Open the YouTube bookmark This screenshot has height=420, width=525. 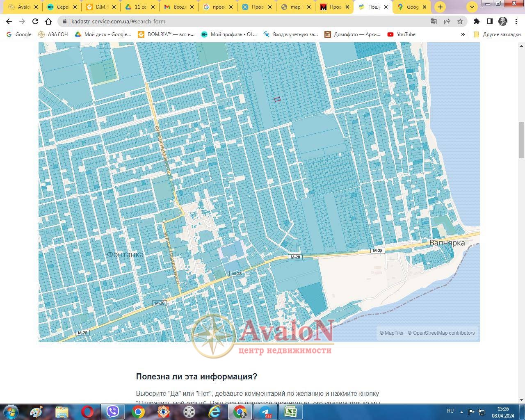click(402, 34)
